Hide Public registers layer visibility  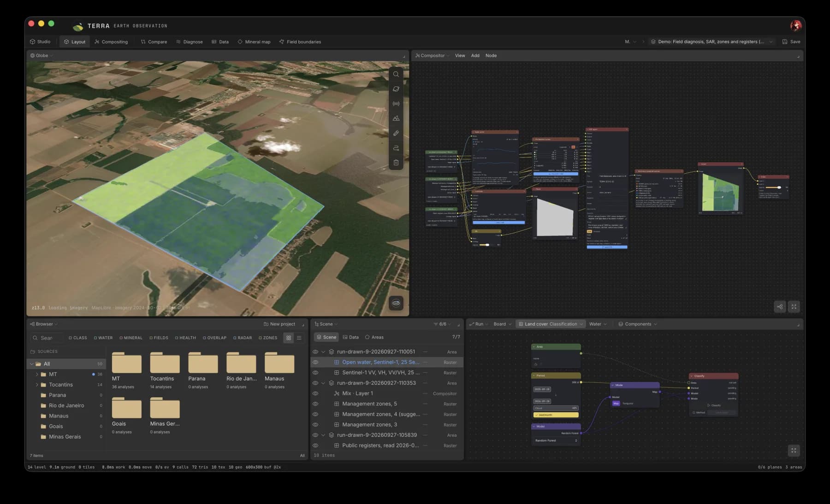point(315,445)
